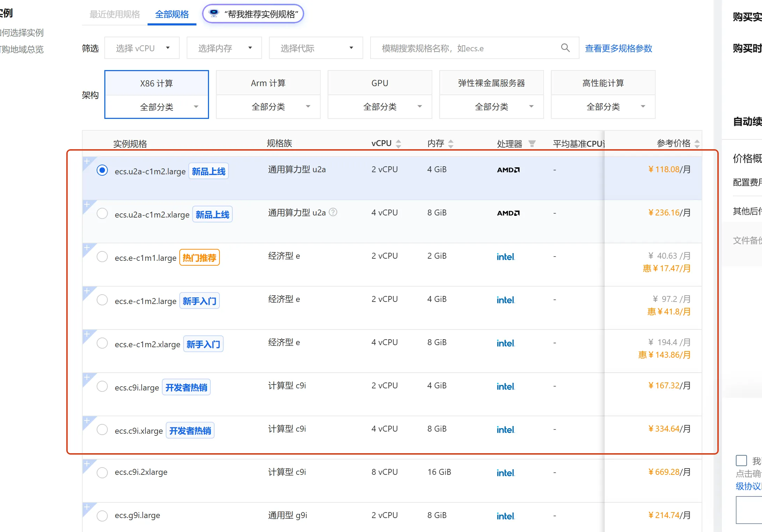Expand plus corner of ecs.e-c1m2.xlarge row
The width and height of the screenshot is (762, 532).
click(x=87, y=334)
